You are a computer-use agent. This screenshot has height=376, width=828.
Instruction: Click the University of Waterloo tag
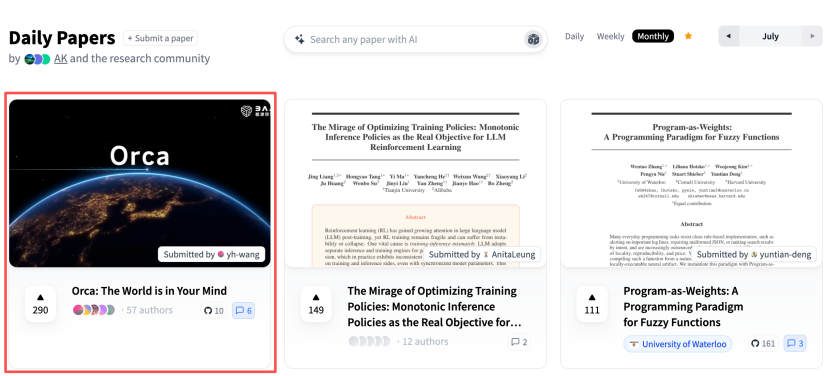tap(678, 344)
